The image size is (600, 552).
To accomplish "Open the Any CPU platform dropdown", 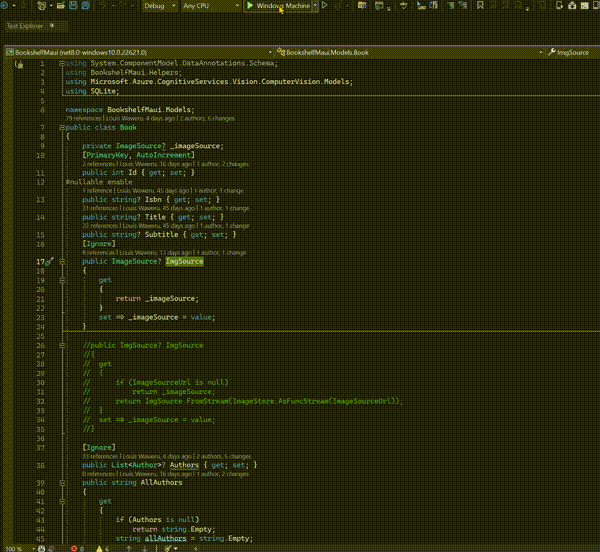I will [209, 6].
